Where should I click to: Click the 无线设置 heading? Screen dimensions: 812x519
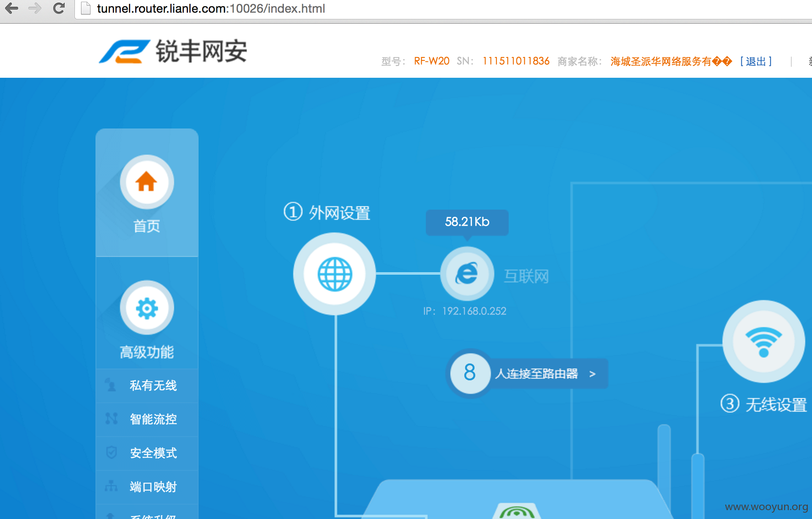(776, 404)
